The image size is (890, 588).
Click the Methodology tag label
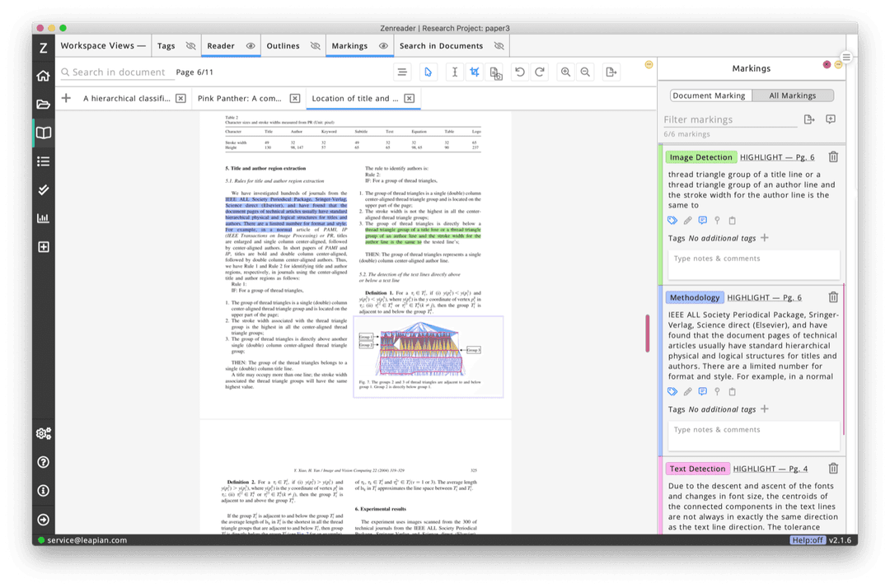[x=695, y=297]
